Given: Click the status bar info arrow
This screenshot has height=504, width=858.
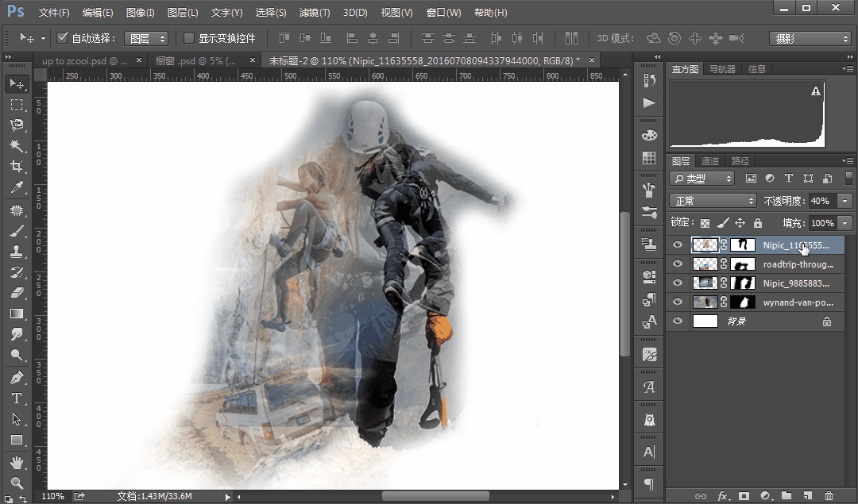Looking at the screenshot, I should 228,496.
